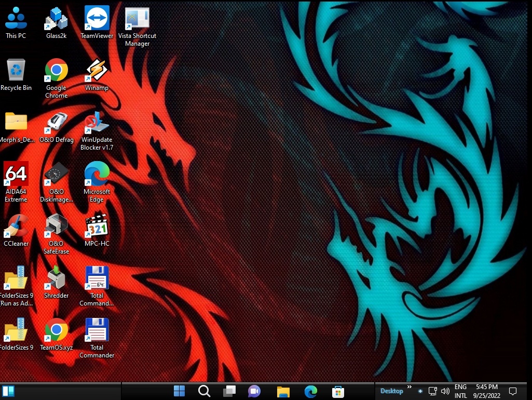The image size is (532, 400).
Task: Open the clock showing 5:45 PM
Action: coord(486,391)
